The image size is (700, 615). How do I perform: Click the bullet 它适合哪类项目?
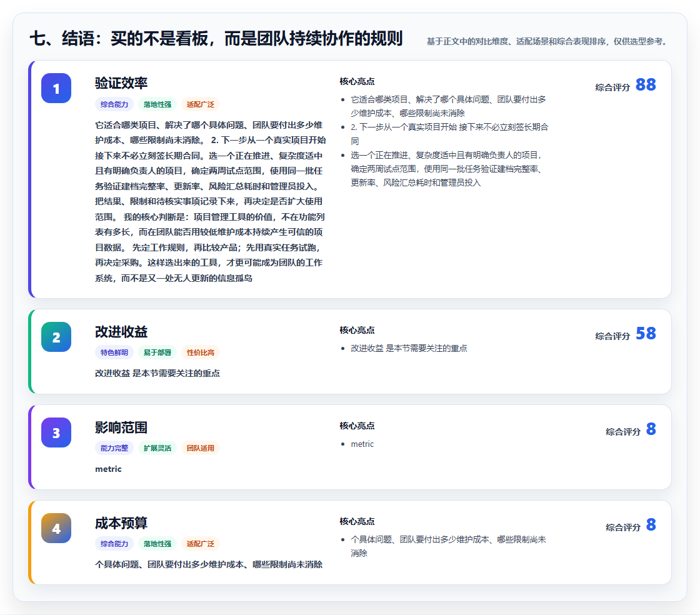point(448,106)
